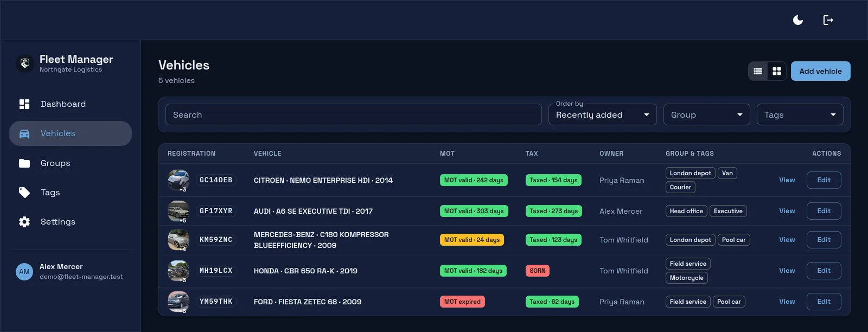Open the Citroen Nemo photo thumbnail
The image size is (868, 332).
[178, 180]
